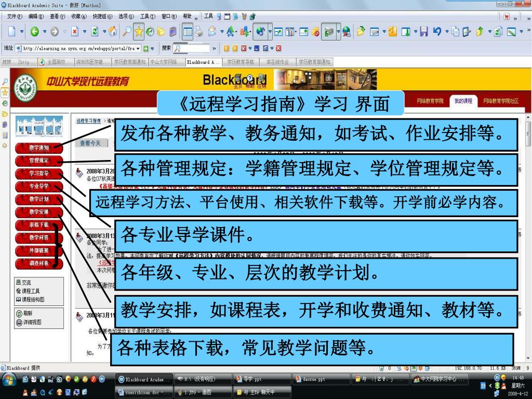Open the dropdown arrow beside the New page icon
The image size is (532, 399).
(x=22, y=32)
